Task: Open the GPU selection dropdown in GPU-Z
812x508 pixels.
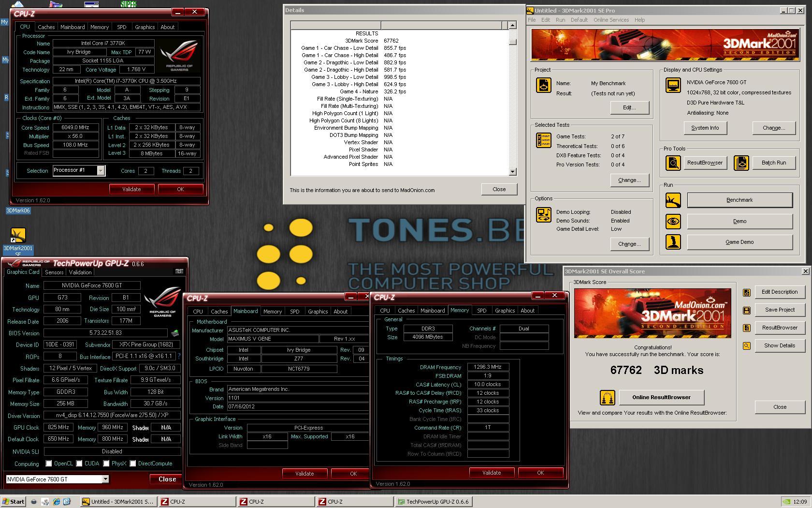Action: point(105,479)
